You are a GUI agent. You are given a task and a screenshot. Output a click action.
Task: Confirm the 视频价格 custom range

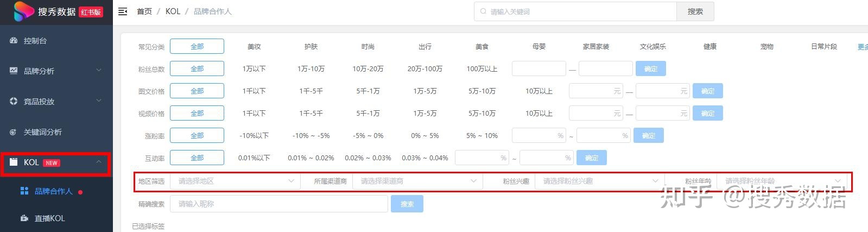click(x=707, y=113)
